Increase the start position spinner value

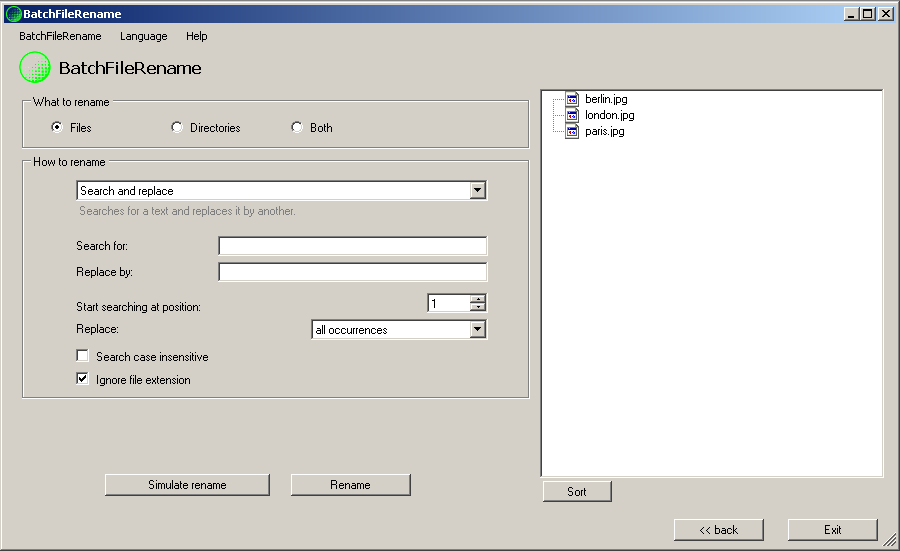(x=478, y=298)
